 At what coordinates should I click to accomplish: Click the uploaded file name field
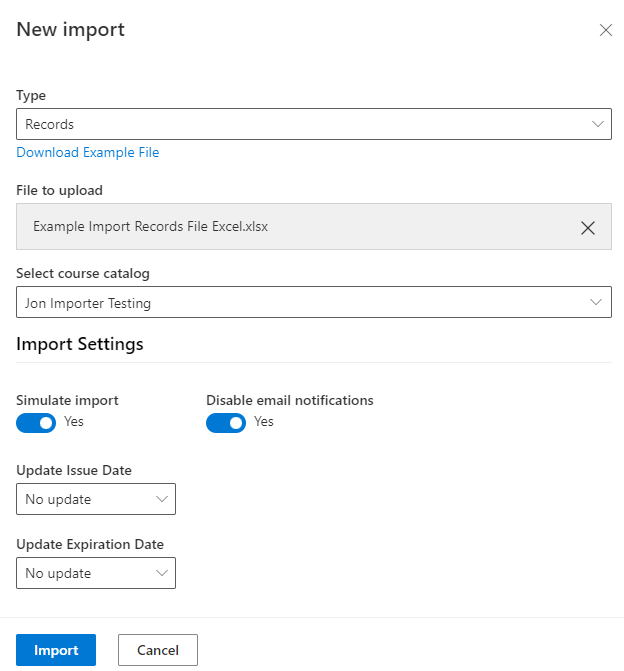314,226
